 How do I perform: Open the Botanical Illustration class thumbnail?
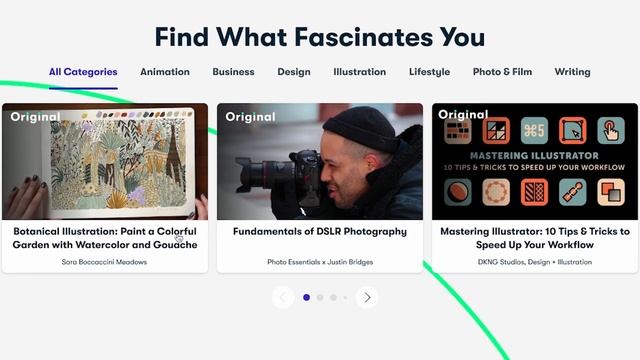coord(105,162)
